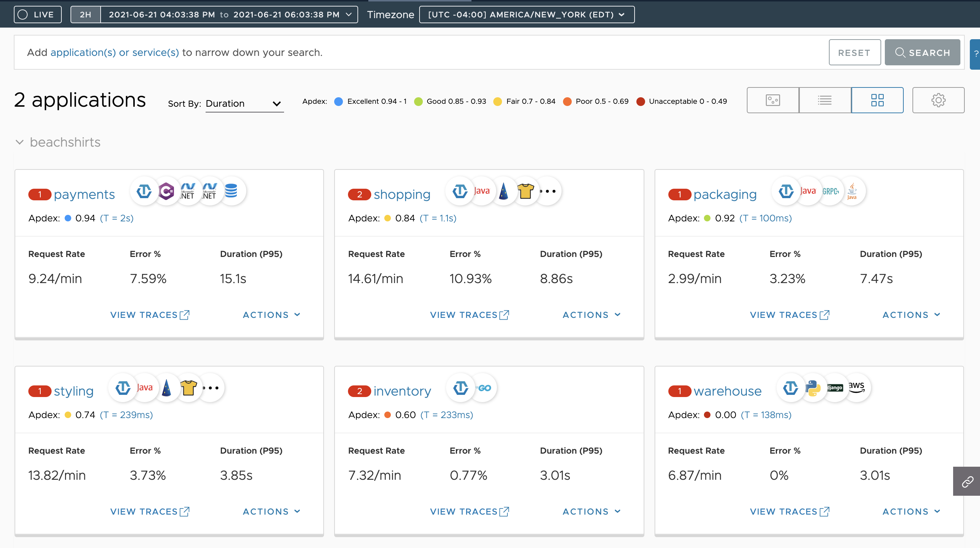Click the RESET button
The image size is (980, 548).
[854, 53]
